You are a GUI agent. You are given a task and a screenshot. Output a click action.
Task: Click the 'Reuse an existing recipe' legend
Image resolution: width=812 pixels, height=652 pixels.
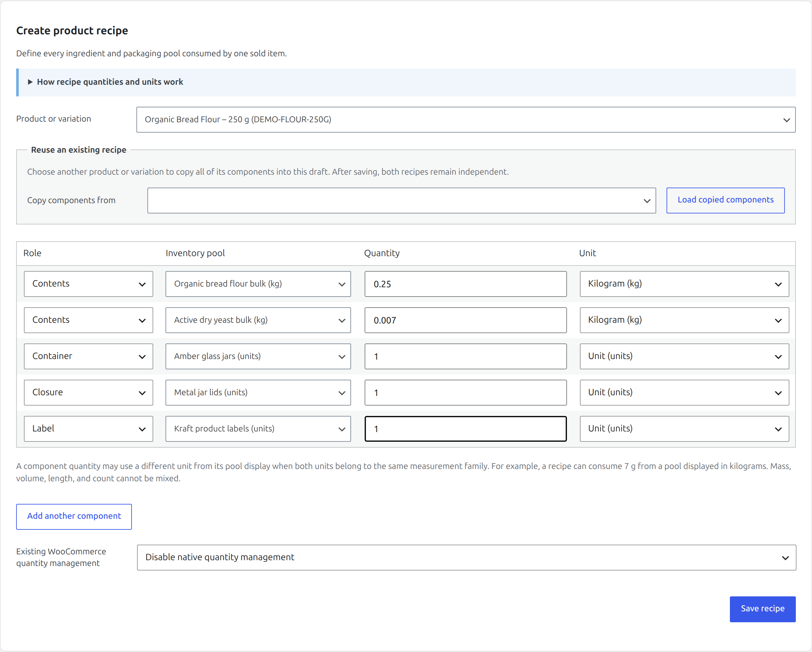[x=78, y=150]
